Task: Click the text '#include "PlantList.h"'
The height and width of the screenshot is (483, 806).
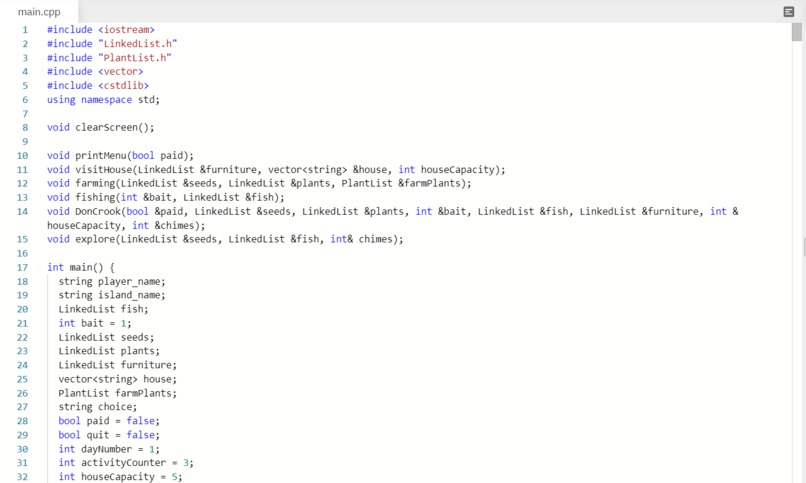Action: [109, 58]
